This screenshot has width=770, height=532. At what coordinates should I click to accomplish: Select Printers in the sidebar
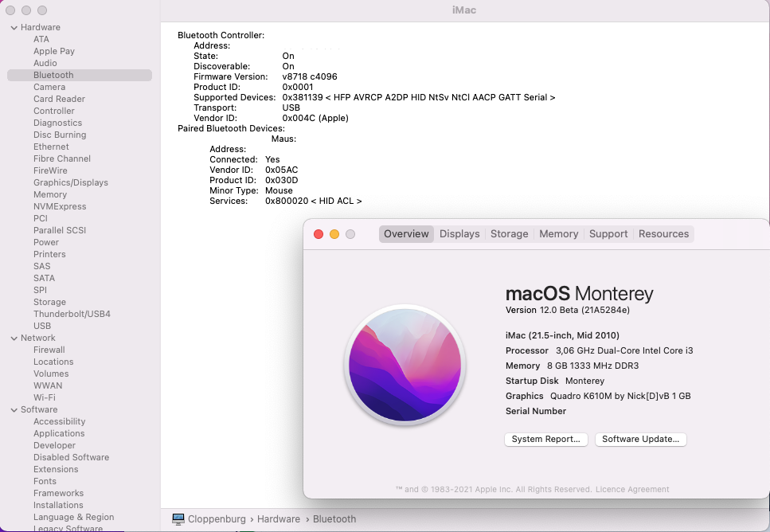49,254
